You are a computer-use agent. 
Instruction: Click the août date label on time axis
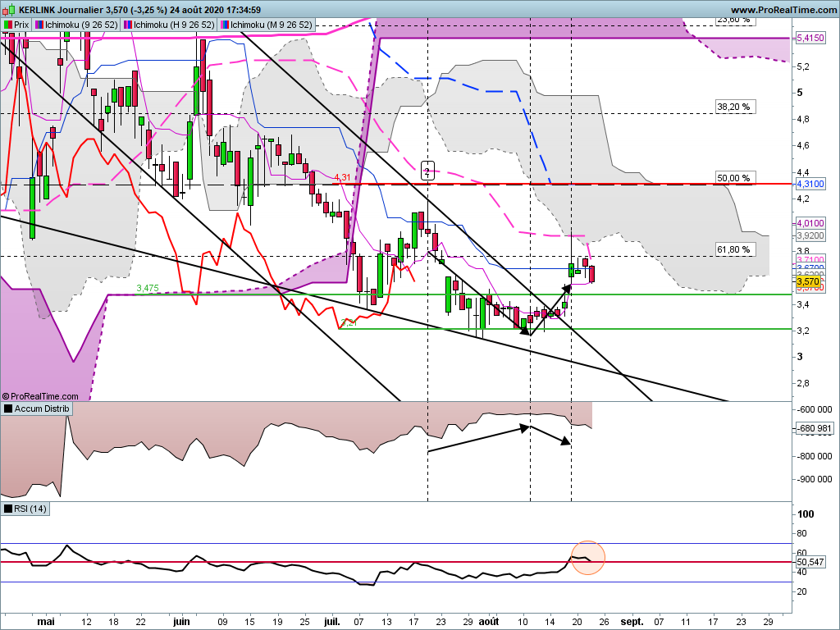click(x=489, y=622)
